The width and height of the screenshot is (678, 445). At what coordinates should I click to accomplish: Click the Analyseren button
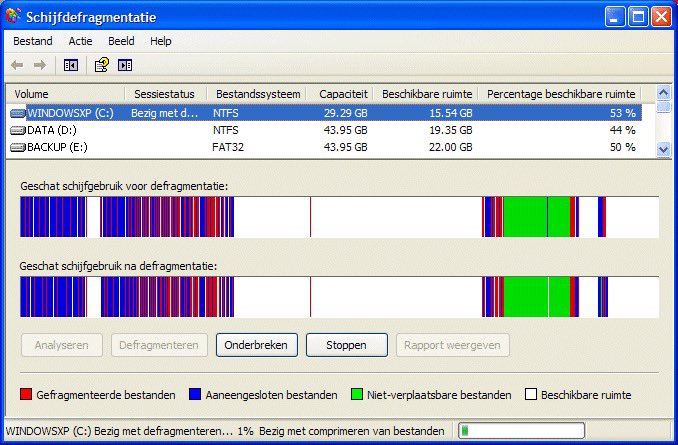click(x=62, y=345)
